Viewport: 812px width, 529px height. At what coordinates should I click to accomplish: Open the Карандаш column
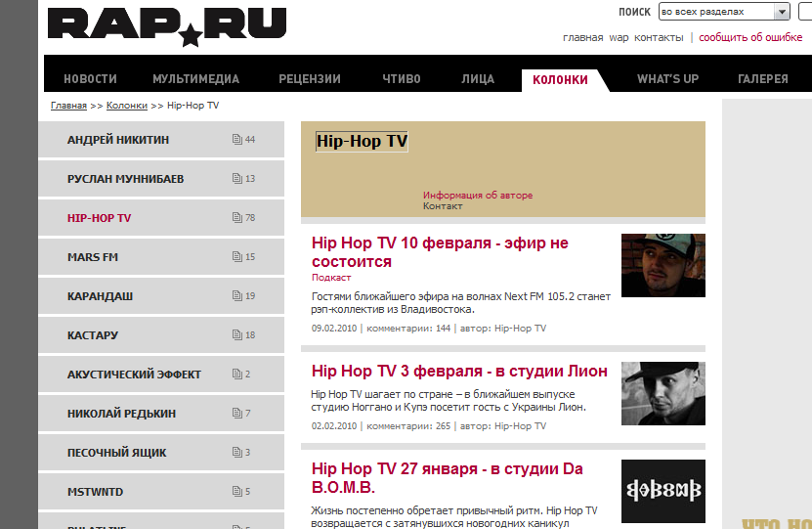click(100, 296)
